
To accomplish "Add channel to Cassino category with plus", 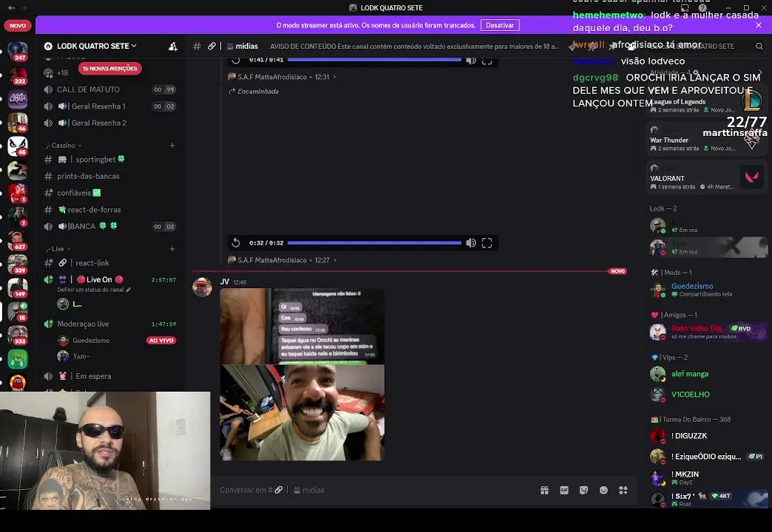I will click(172, 145).
